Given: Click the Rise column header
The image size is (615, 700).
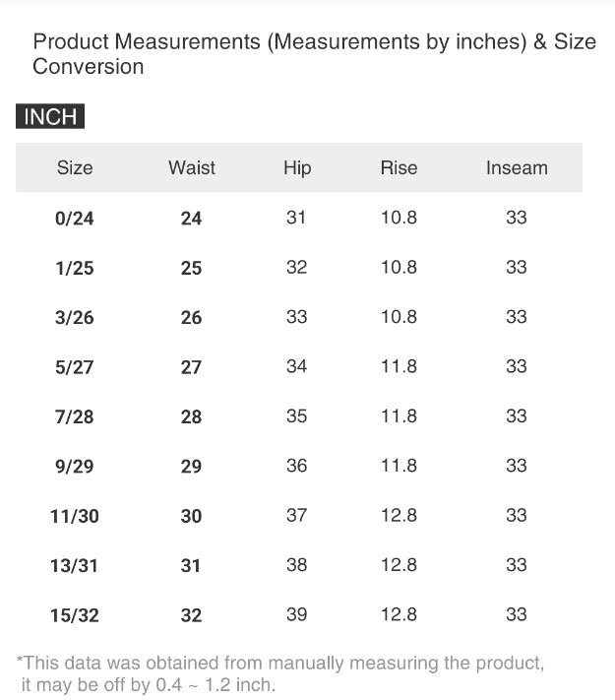Looking at the screenshot, I should click(x=399, y=167).
